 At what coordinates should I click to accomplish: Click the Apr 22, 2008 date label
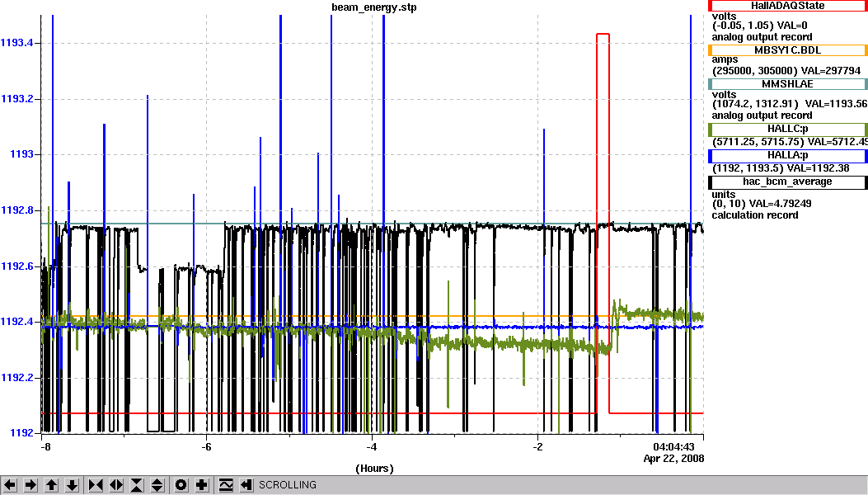click(x=673, y=459)
